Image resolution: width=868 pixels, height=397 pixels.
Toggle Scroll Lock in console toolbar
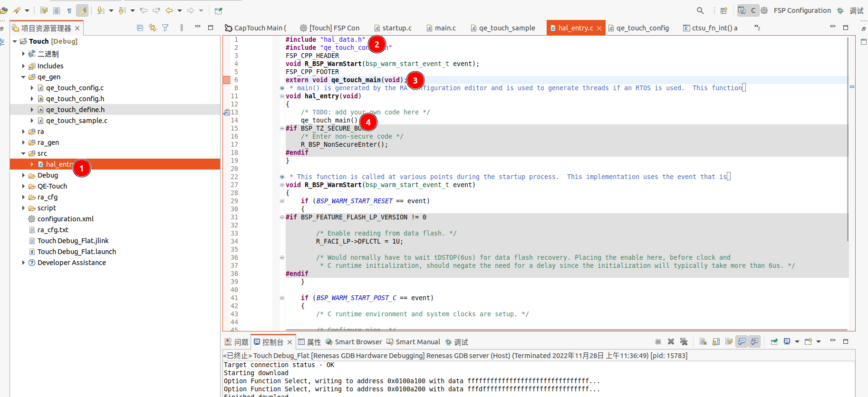coord(716,341)
